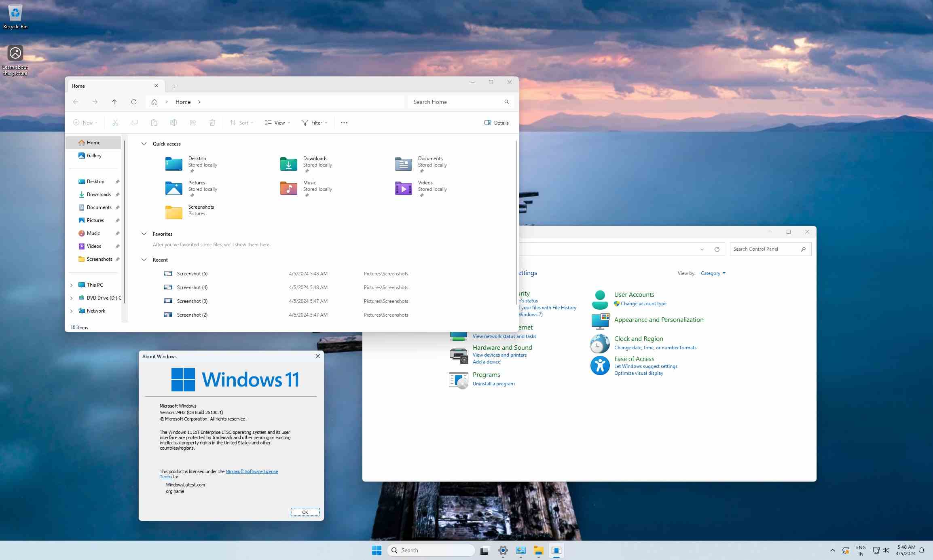Click the See more ellipsis in toolbar

(x=344, y=123)
